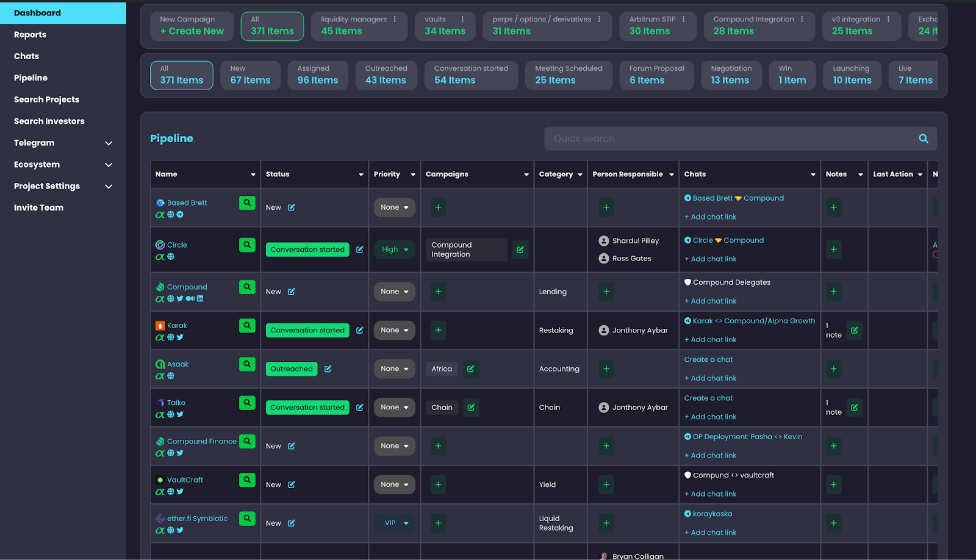Open Person Responsible column dropdown

click(x=672, y=174)
